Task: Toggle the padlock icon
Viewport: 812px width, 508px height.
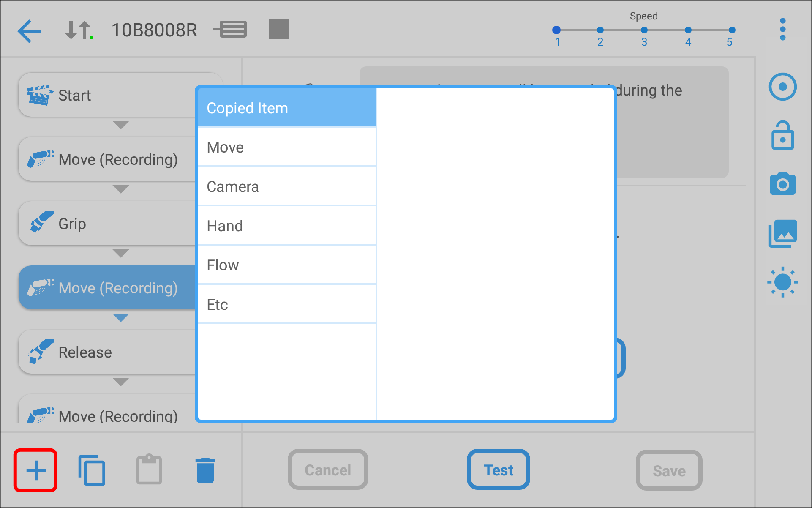Action: coord(782,136)
